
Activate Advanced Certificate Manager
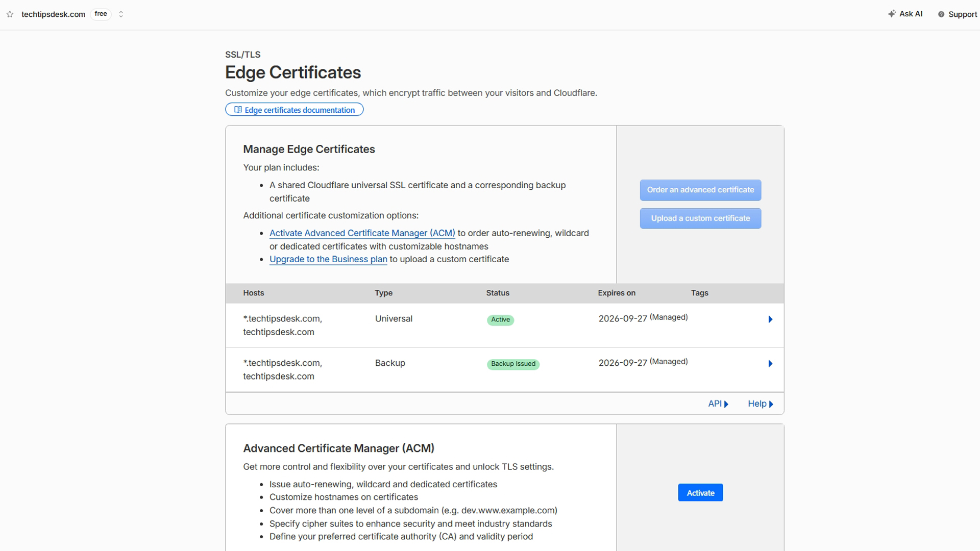(700, 493)
